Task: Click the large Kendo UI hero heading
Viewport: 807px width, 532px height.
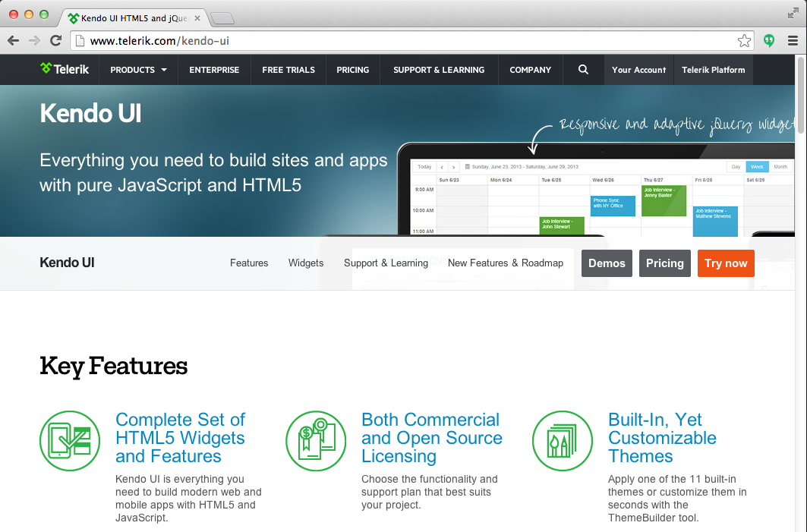Action: pyautogui.click(x=90, y=113)
